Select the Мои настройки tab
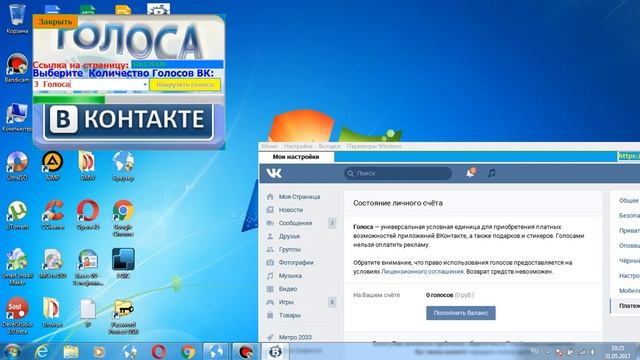This screenshot has width=640, height=360. (296, 157)
